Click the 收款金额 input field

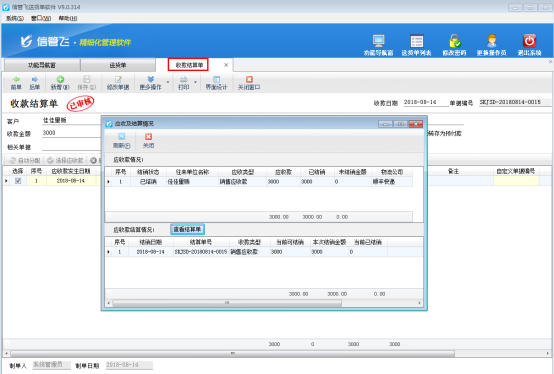pos(71,133)
